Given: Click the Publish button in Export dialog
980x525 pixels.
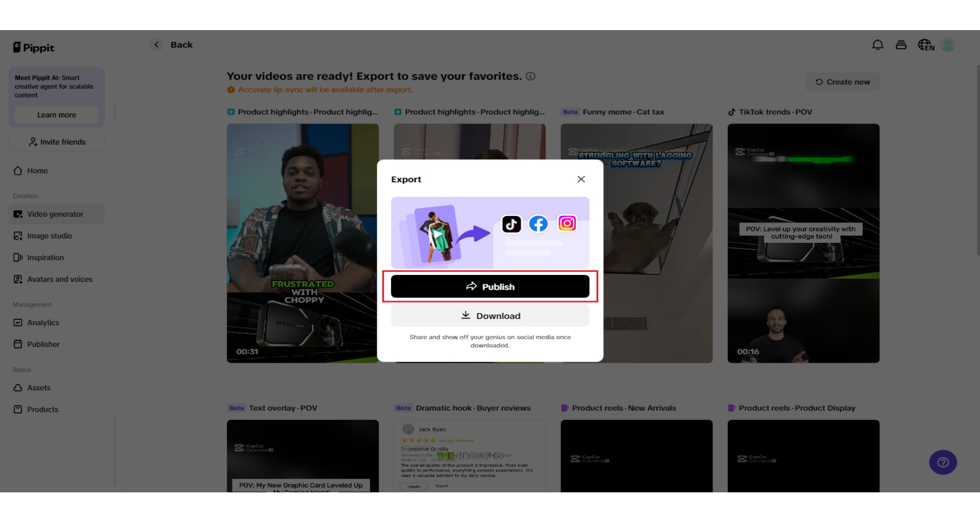Looking at the screenshot, I should [x=490, y=286].
